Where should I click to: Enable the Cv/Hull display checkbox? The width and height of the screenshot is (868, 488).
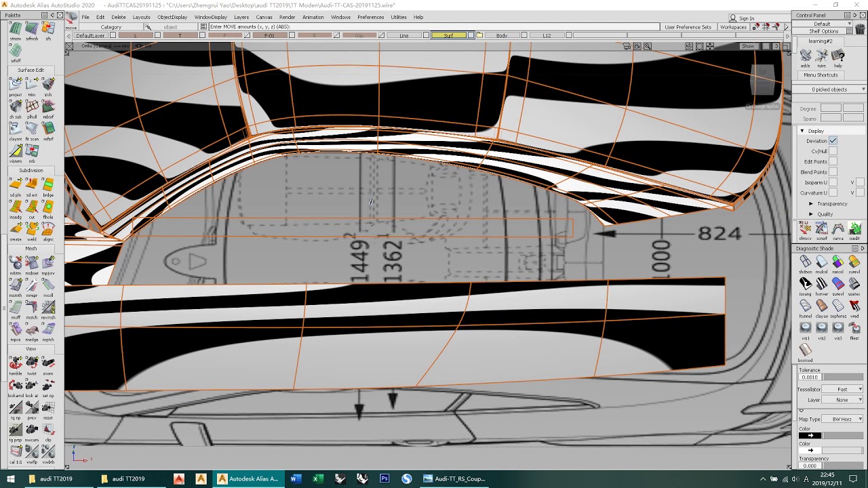pos(833,151)
